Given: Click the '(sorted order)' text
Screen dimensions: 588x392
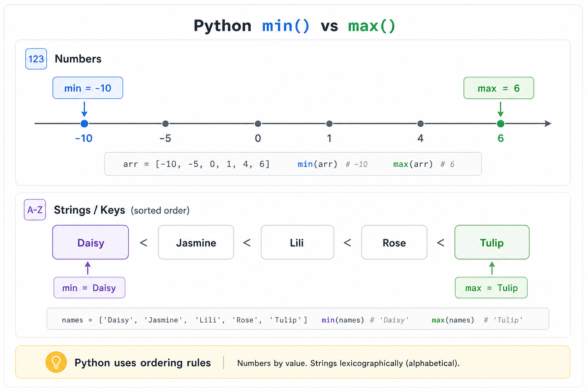Looking at the screenshot, I should coord(160,211).
